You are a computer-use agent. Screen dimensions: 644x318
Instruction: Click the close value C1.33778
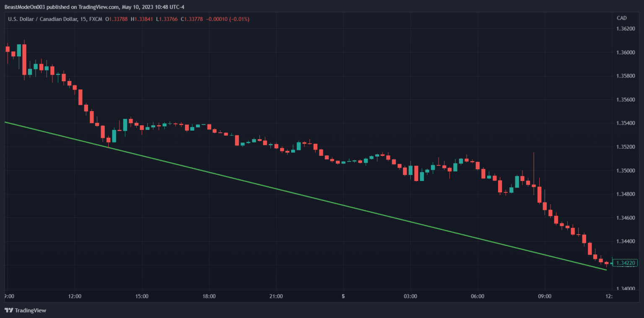tap(192, 19)
